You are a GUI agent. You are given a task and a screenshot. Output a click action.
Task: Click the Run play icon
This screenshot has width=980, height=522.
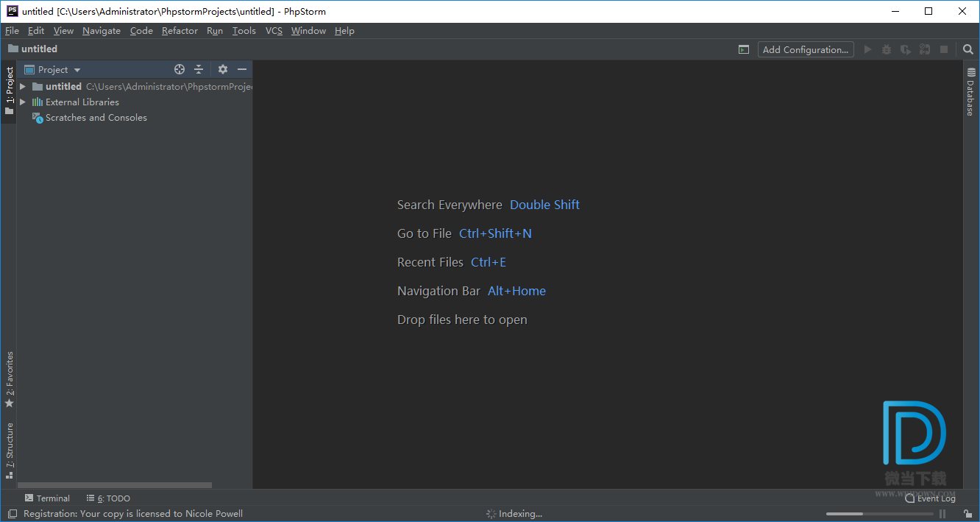click(x=867, y=49)
